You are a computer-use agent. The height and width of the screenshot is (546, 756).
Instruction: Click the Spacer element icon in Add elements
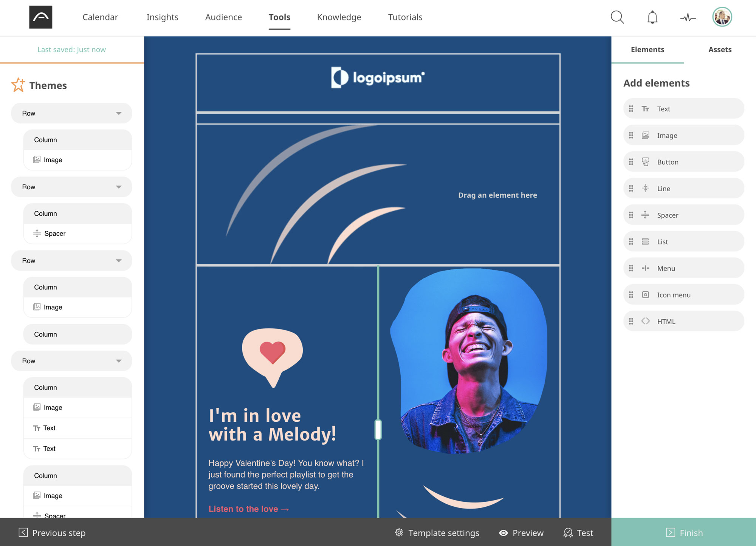point(645,215)
